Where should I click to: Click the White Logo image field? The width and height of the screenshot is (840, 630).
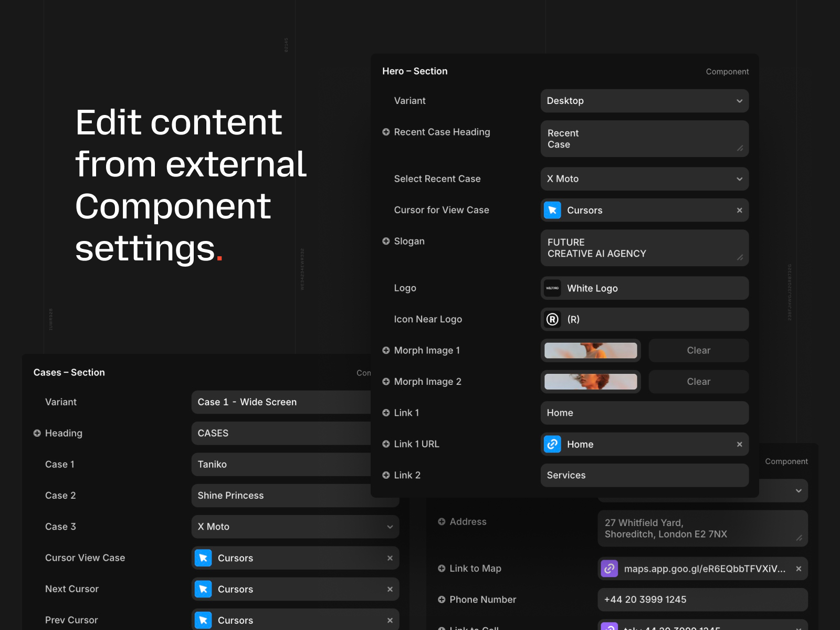point(644,288)
